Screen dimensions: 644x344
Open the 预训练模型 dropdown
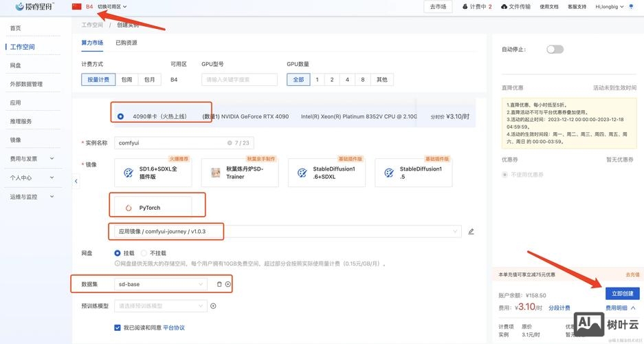[161, 305]
